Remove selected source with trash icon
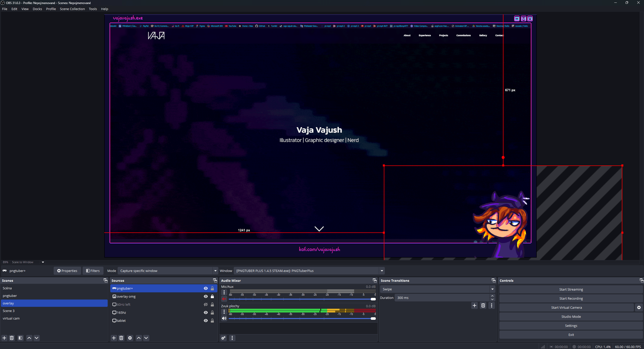The height and width of the screenshot is (349, 644). (121, 338)
